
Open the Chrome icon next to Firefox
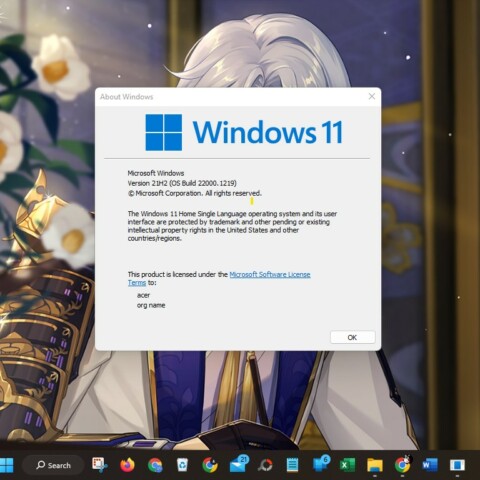[x=155, y=465]
